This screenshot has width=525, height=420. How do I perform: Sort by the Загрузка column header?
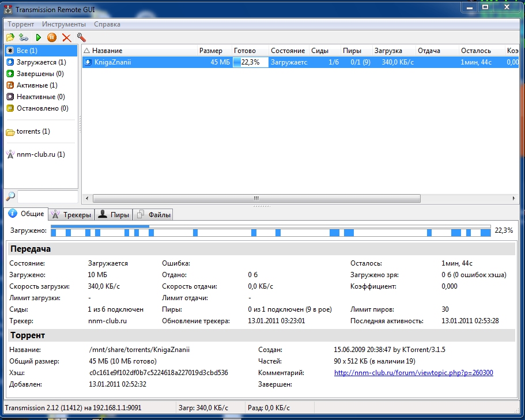[394, 51]
